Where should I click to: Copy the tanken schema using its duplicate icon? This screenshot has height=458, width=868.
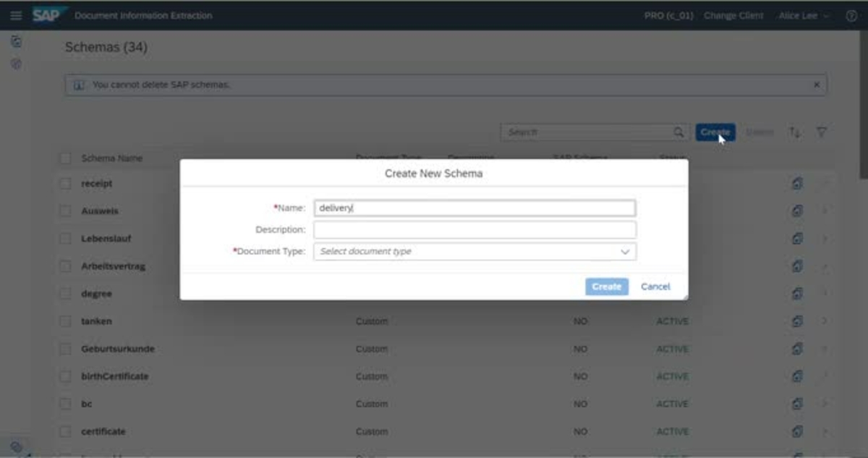point(796,321)
